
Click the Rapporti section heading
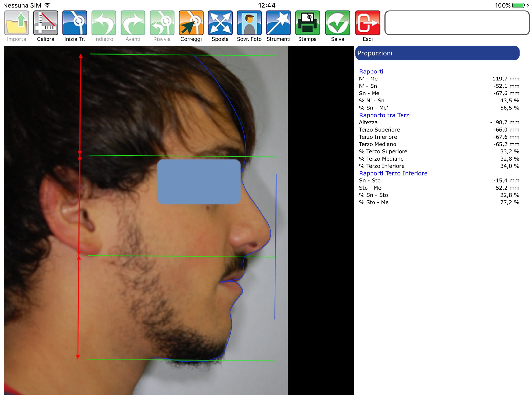tap(371, 72)
